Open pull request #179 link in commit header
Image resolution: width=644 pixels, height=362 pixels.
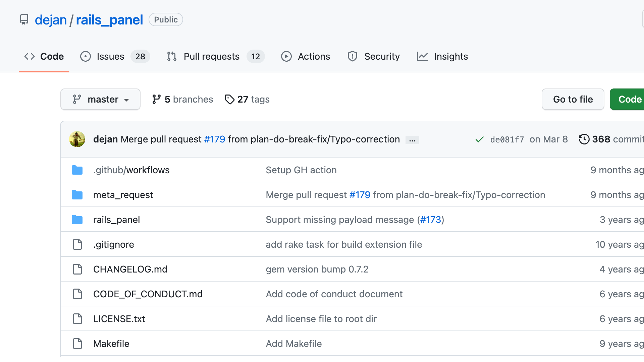[215, 139]
